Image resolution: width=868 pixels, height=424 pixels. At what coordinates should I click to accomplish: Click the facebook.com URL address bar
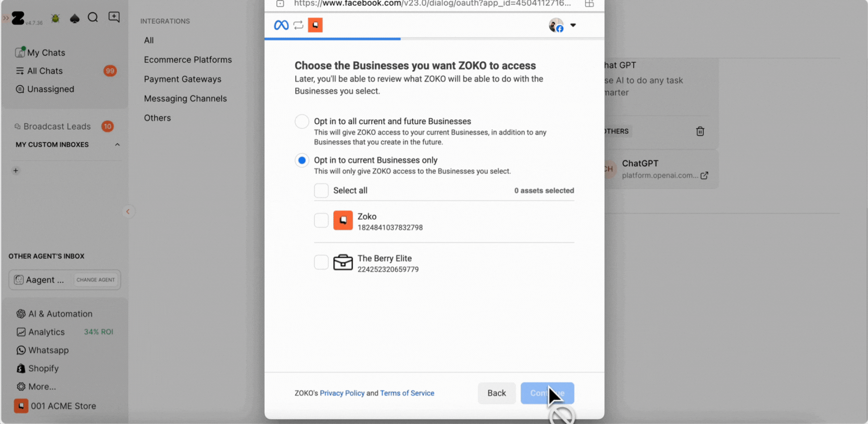[x=432, y=4]
